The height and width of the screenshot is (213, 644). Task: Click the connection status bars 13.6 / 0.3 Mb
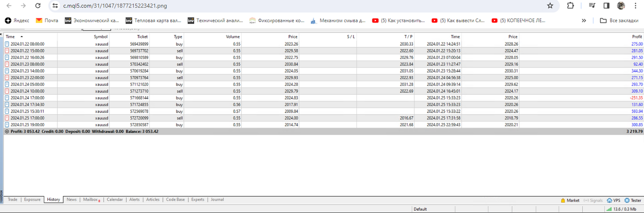coord(622,209)
